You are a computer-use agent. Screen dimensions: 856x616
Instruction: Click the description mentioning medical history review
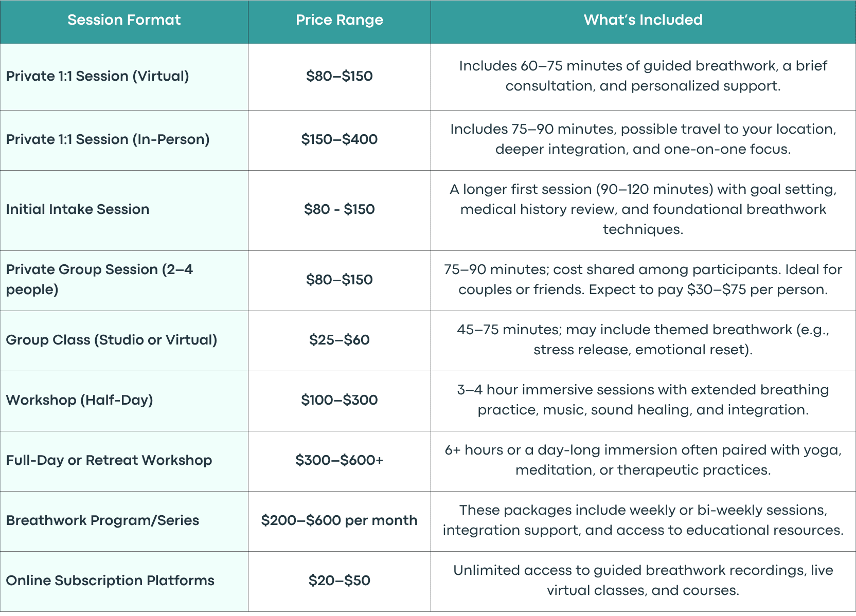coord(643,209)
